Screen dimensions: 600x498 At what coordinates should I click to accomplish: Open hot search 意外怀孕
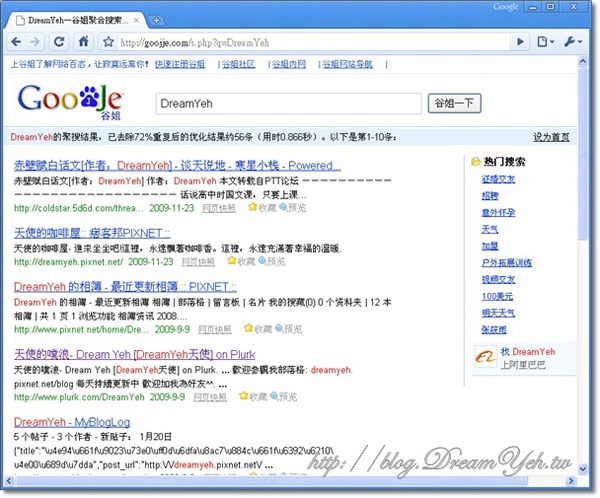pos(498,212)
